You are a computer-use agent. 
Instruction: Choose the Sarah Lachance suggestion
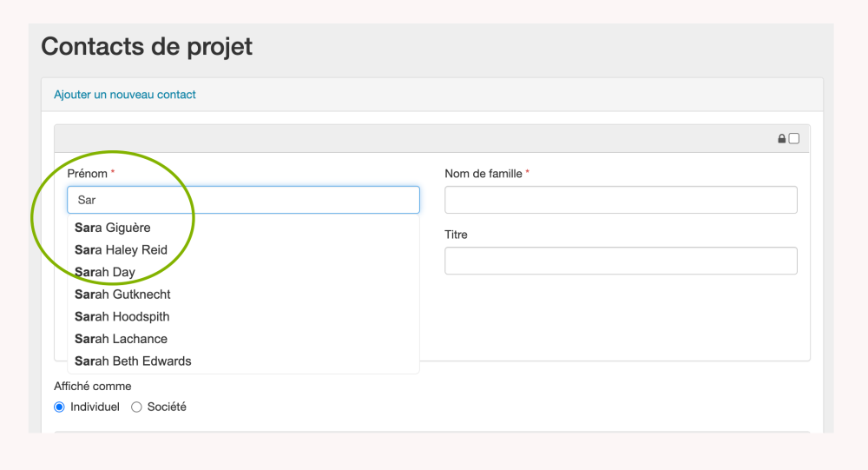pos(121,339)
